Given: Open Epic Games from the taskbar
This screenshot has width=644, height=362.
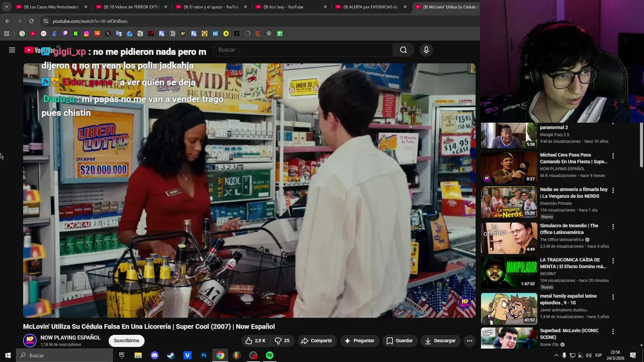Looking at the screenshot, I should coord(122,355).
